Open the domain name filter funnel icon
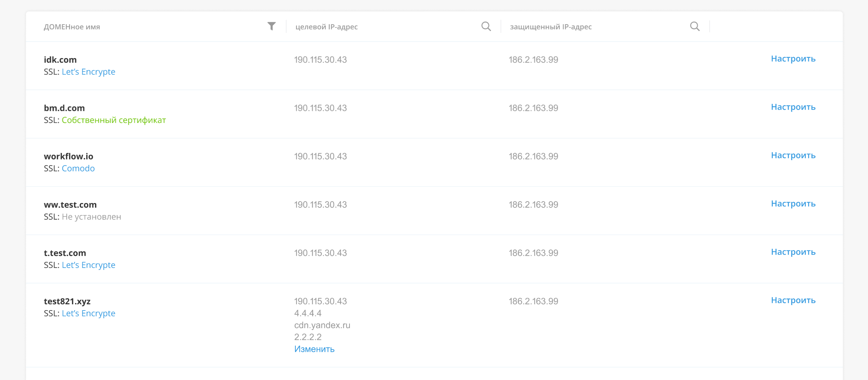 coord(271,26)
